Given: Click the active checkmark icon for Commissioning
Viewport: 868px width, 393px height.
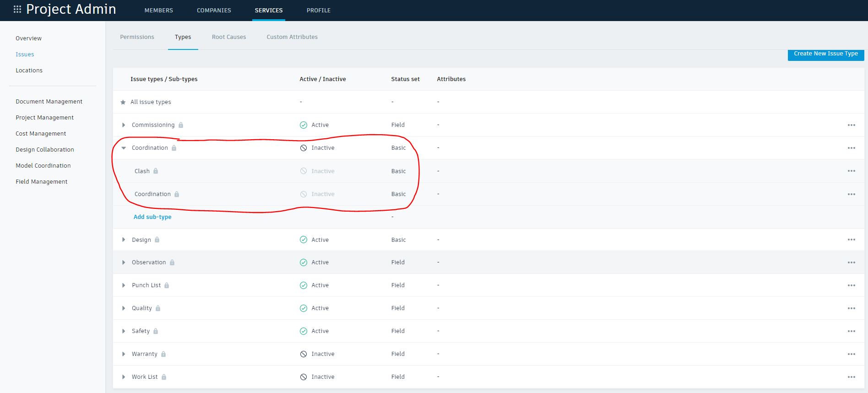Looking at the screenshot, I should (x=304, y=125).
